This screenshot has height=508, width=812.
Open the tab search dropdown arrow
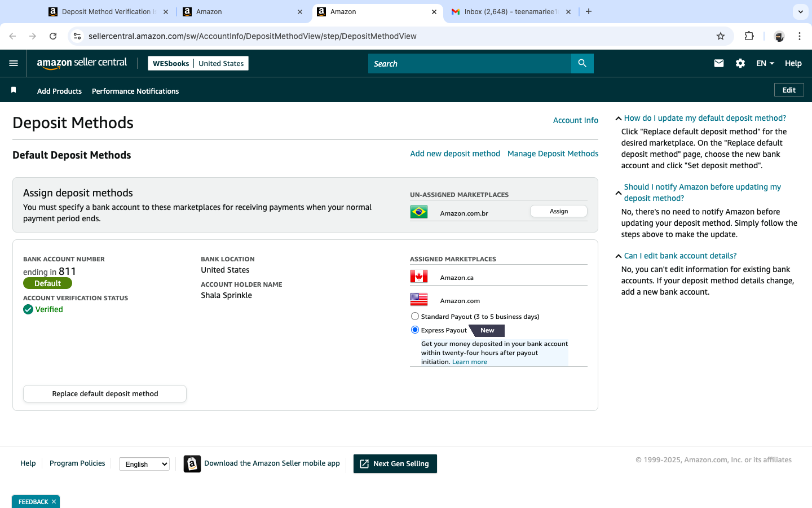click(x=800, y=11)
